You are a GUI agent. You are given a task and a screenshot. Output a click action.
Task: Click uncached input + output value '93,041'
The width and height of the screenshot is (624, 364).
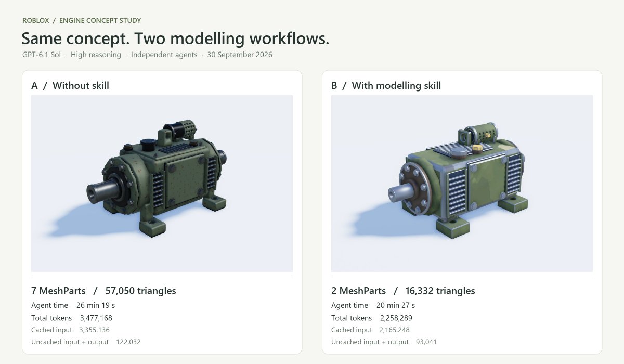(x=426, y=342)
